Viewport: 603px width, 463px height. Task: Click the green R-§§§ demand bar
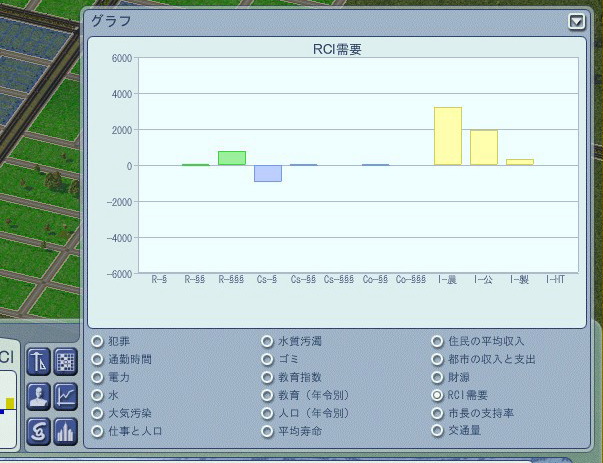coord(232,158)
